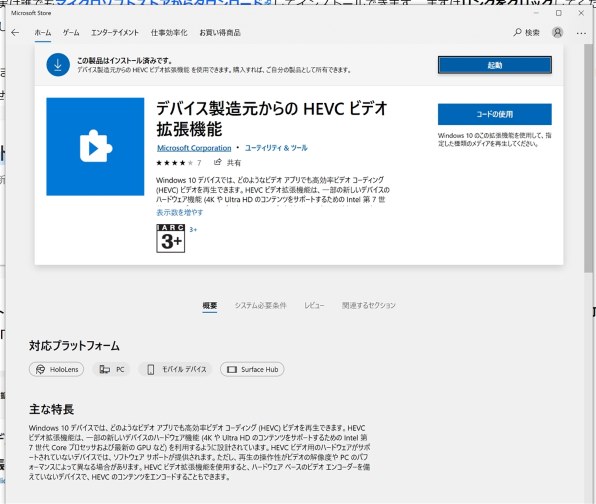Click the 共有 share icon
The width and height of the screenshot is (596, 504).
[217, 162]
